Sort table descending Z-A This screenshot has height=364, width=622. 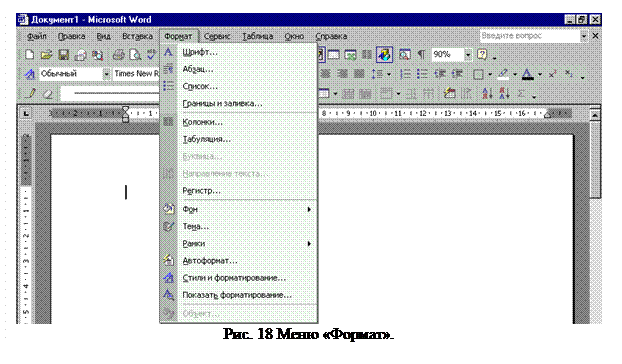point(504,94)
